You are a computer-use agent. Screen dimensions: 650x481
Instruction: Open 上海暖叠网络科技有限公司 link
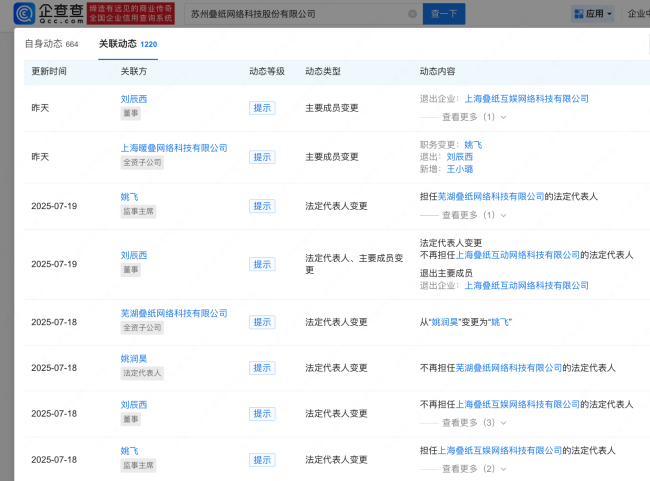(x=174, y=148)
